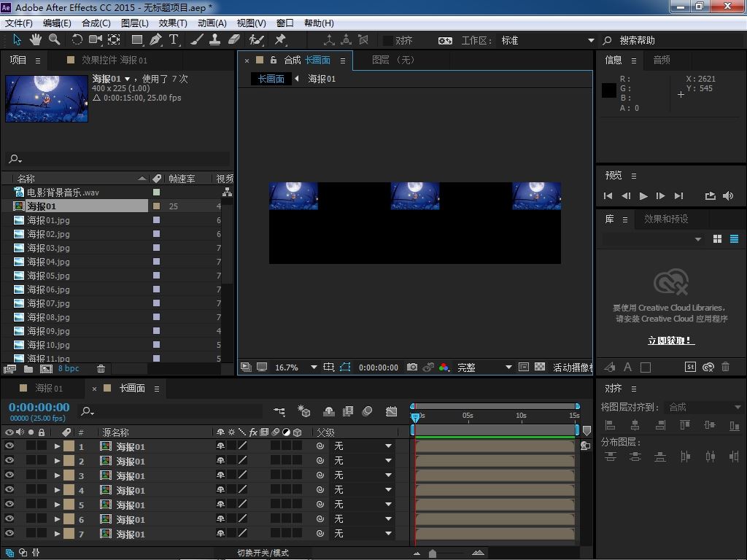The height and width of the screenshot is (560, 747).
Task: Click layer 1 tan label color swatch
Action: (69, 446)
